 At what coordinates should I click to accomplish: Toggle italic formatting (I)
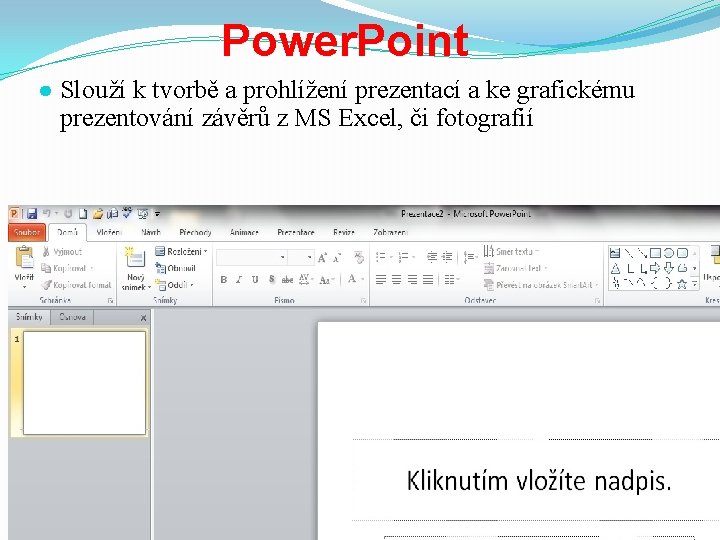coord(239,280)
